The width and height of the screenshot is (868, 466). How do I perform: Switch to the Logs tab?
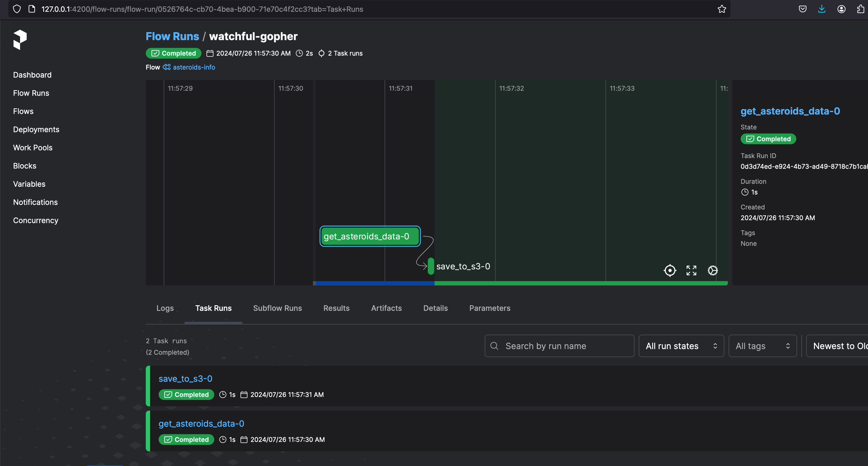point(165,308)
